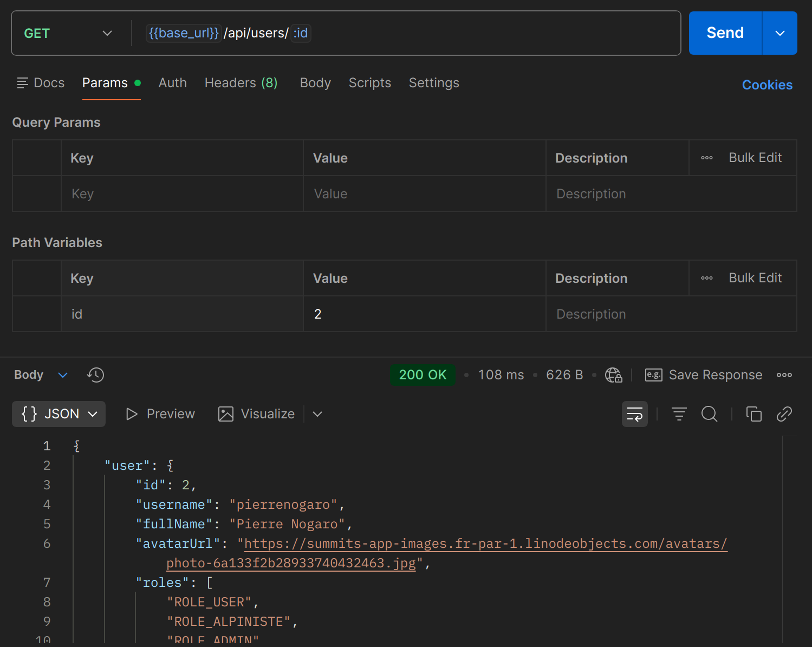Image resolution: width=812 pixels, height=647 pixels.
Task: Click the 200 OK status badge
Action: pos(423,375)
